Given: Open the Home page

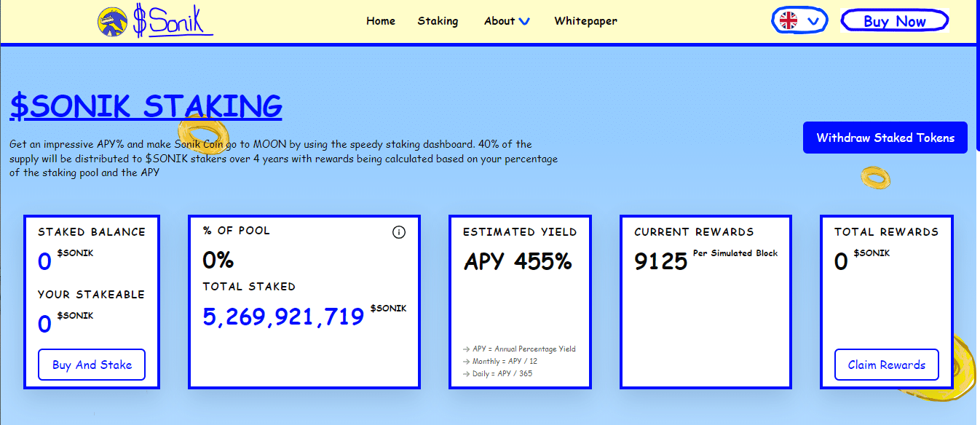Looking at the screenshot, I should (381, 21).
